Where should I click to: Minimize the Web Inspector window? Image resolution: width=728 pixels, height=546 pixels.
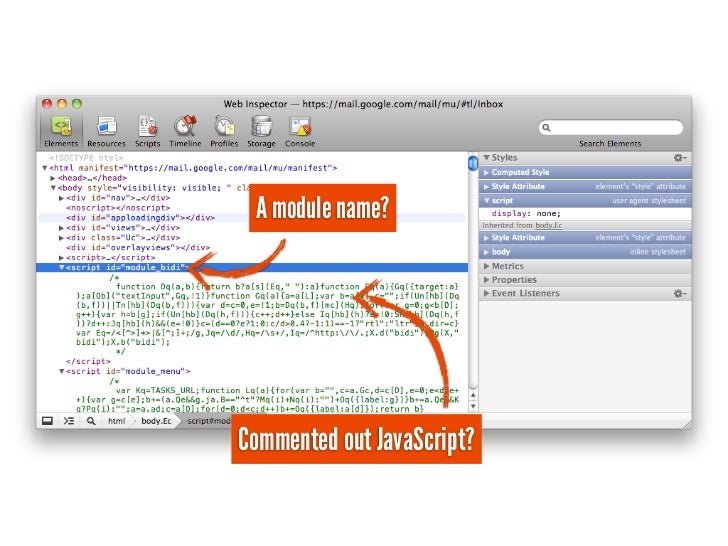pos(62,104)
